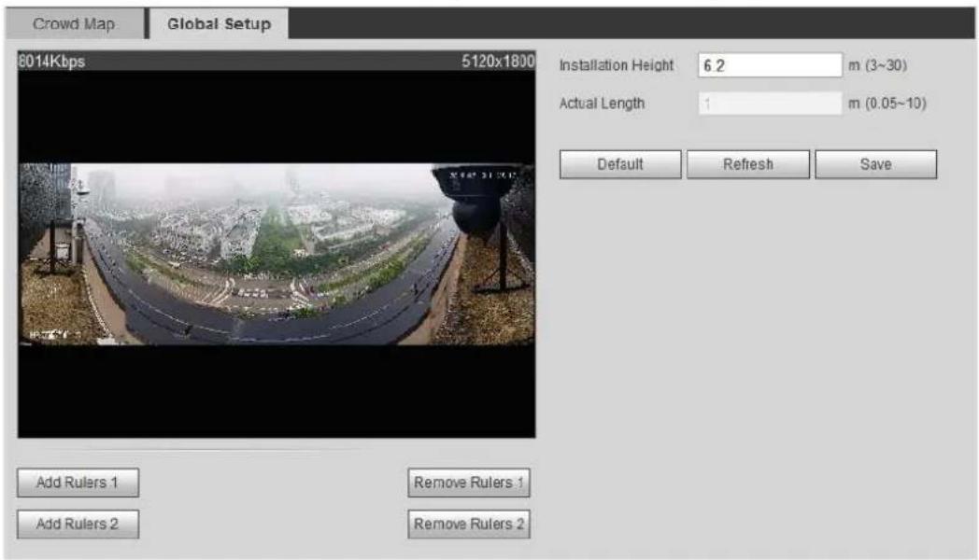Click the Actual Length label

602,104
